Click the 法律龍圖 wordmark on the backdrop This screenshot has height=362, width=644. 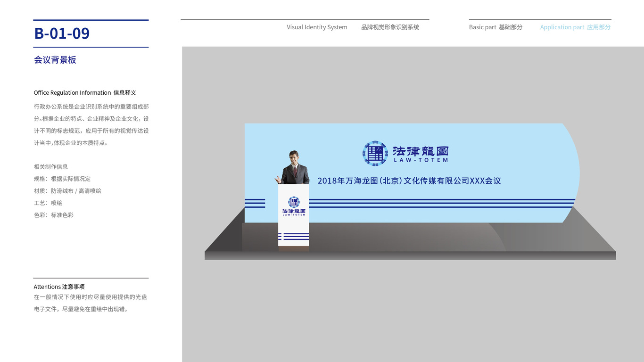421,151
